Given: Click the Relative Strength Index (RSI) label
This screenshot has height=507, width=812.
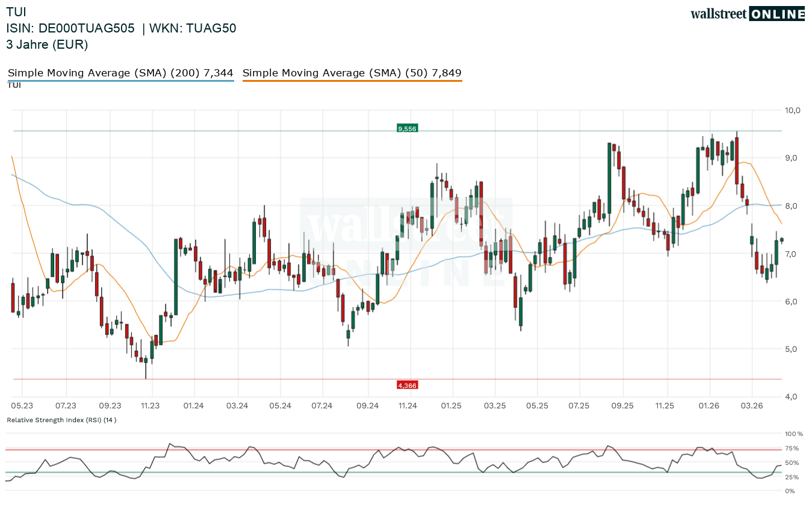Looking at the screenshot, I should point(61,420).
